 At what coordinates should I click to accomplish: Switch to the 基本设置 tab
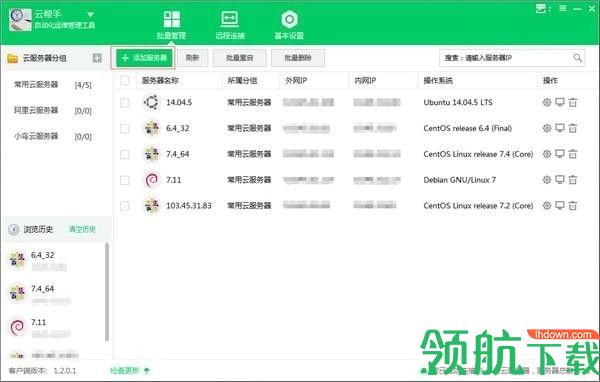(289, 25)
